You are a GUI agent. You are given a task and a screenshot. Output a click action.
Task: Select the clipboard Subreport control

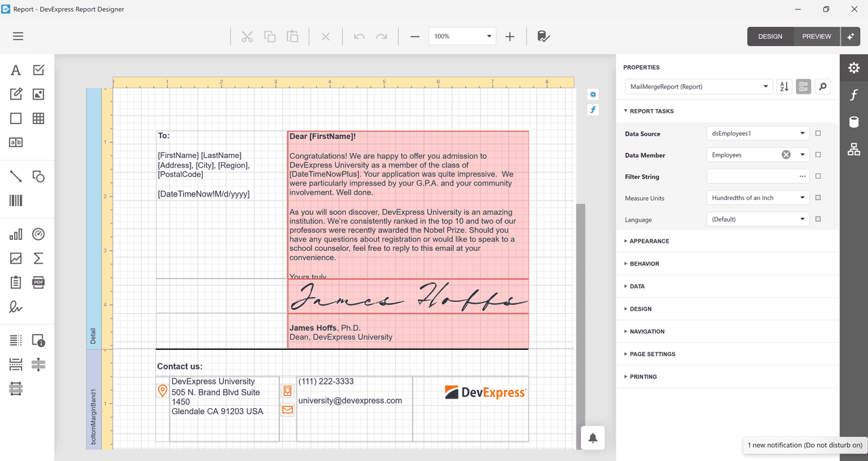click(16, 283)
